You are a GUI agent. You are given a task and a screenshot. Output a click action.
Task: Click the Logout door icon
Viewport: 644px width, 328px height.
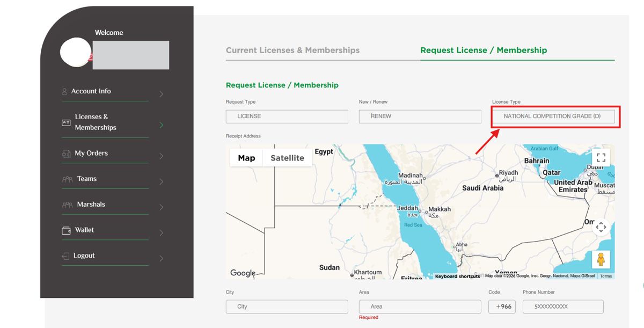[x=65, y=257]
